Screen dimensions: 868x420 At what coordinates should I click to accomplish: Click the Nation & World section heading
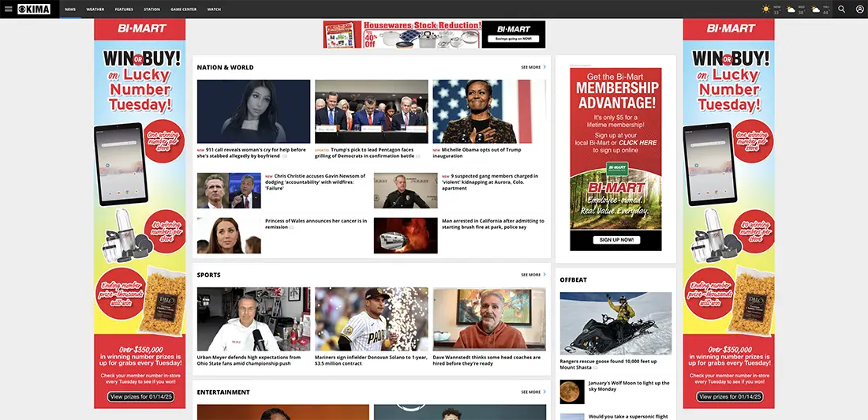point(226,67)
